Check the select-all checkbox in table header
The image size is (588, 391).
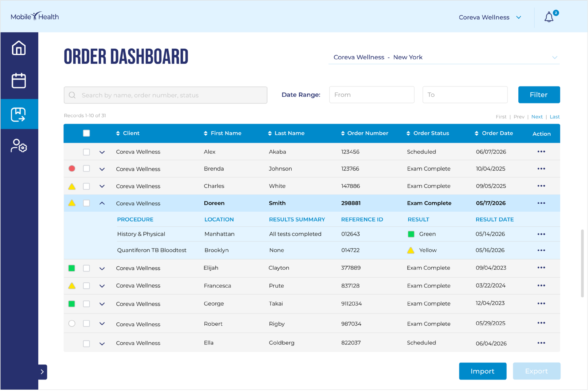(x=86, y=133)
